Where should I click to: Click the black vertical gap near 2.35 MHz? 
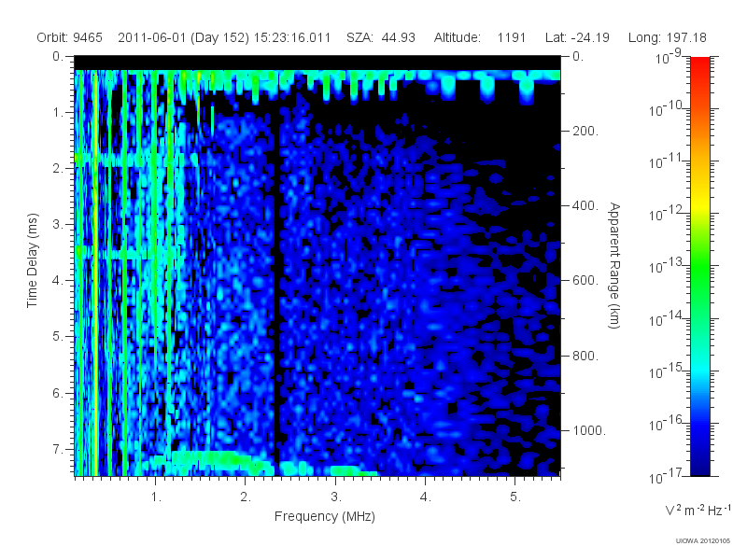276,286
